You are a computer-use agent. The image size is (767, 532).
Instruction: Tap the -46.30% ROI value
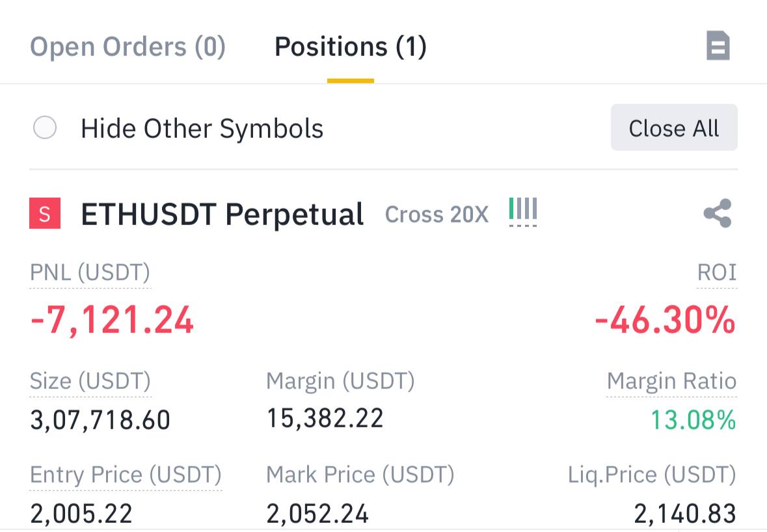[664, 320]
